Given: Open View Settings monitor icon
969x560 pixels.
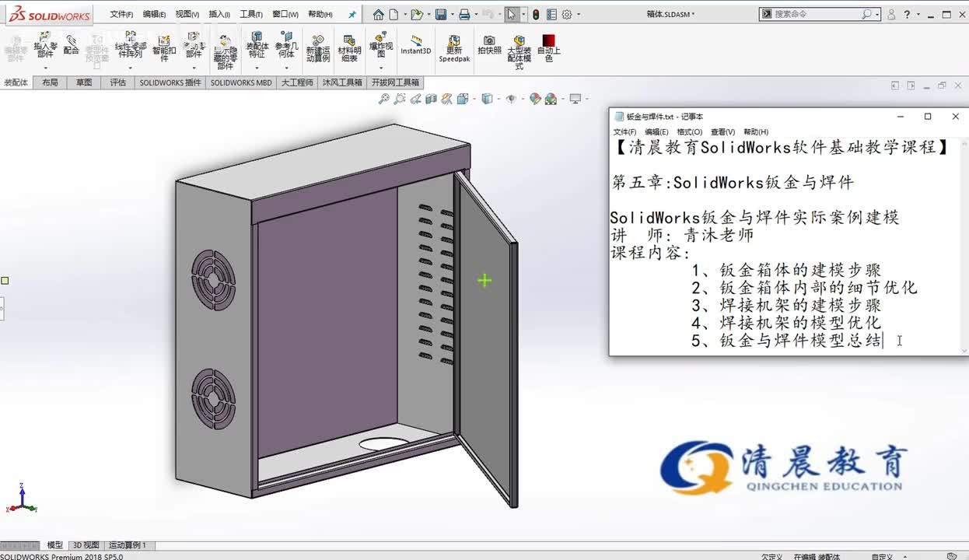Looking at the screenshot, I should [x=575, y=99].
